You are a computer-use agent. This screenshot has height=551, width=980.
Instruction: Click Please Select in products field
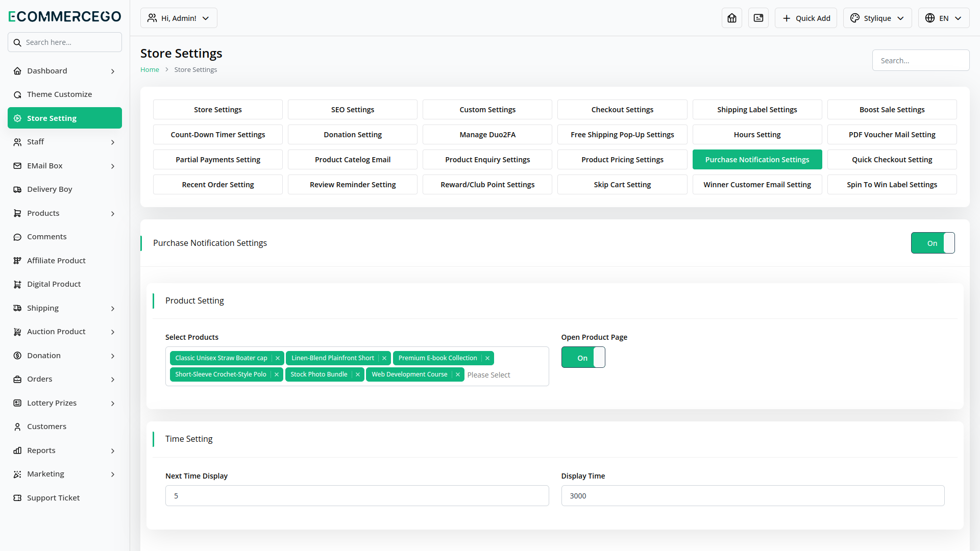click(x=488, y=375)
